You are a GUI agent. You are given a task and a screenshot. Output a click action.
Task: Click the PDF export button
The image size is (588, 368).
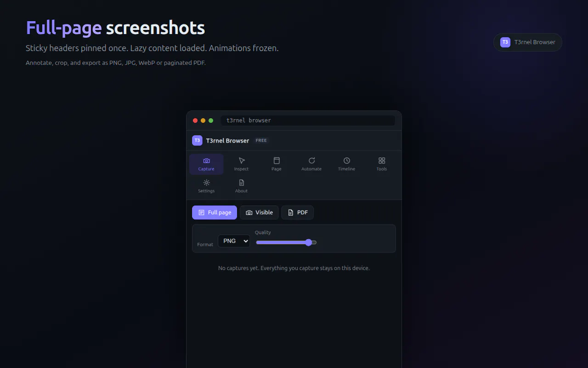pyautogui.click(x=298, y=213)
